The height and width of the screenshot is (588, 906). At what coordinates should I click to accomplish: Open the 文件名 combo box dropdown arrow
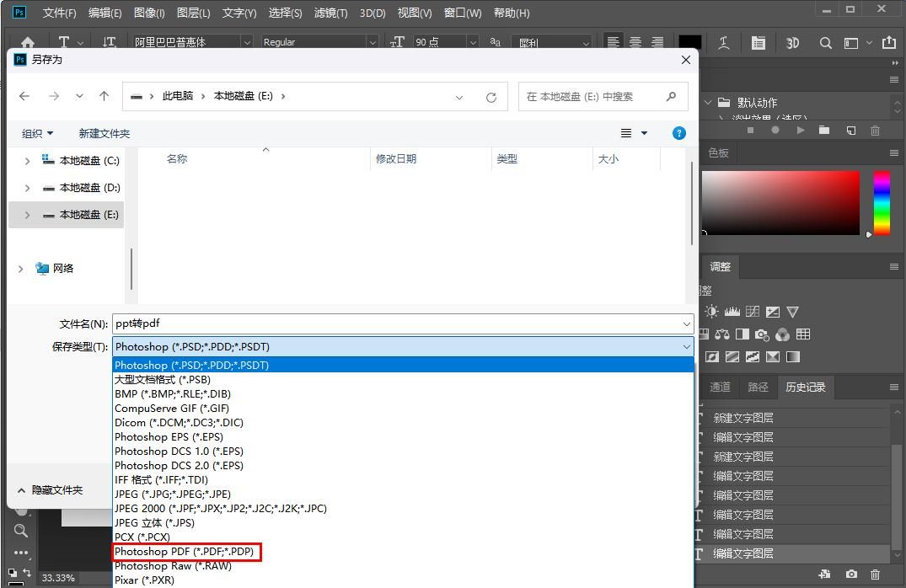coord(686,324)
